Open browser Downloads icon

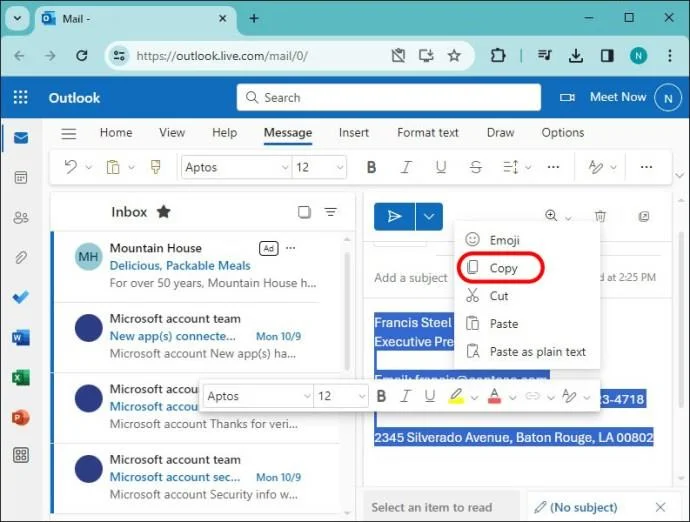pos(576,55)
